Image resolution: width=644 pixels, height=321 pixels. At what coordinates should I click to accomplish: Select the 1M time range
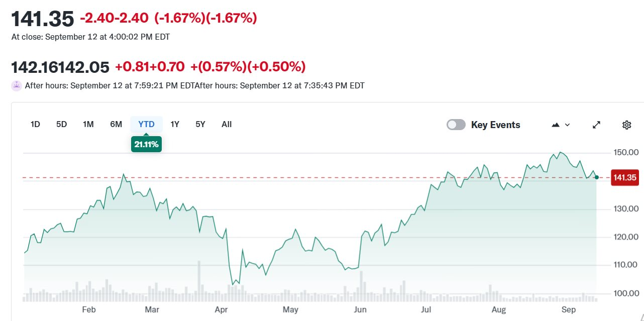[88, 124]
